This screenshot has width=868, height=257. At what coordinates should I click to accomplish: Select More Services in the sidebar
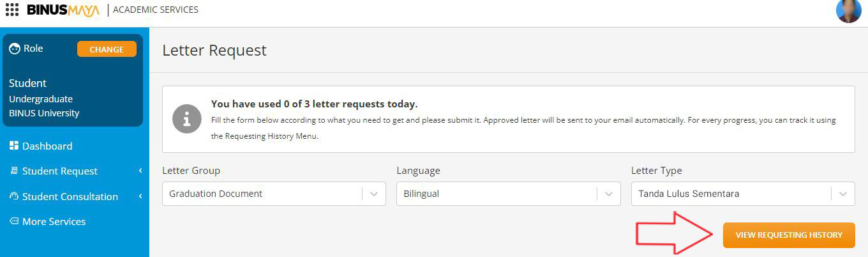[54, 221]
